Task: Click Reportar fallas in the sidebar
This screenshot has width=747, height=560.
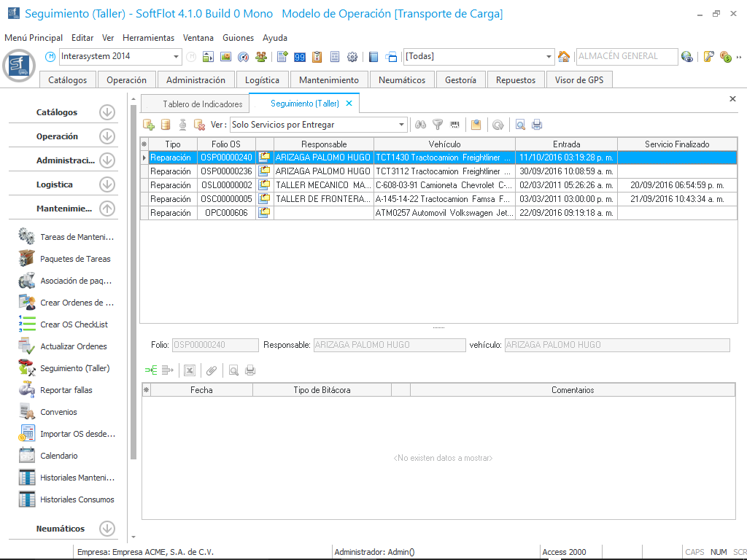Action: point(66,390)
